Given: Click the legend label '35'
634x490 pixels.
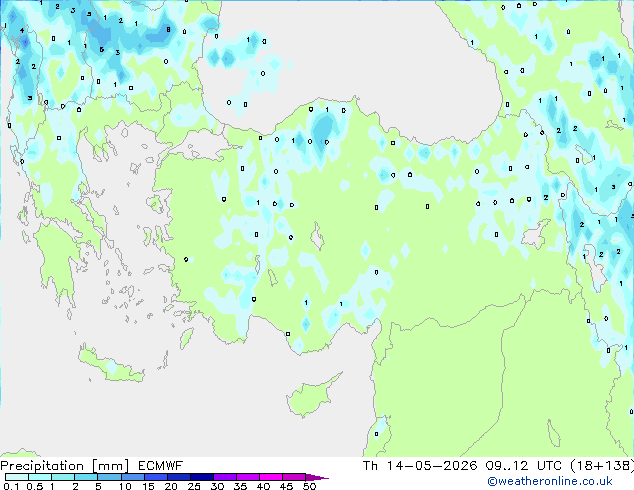Looking at the screenshot, I should (x=240, y=486).
